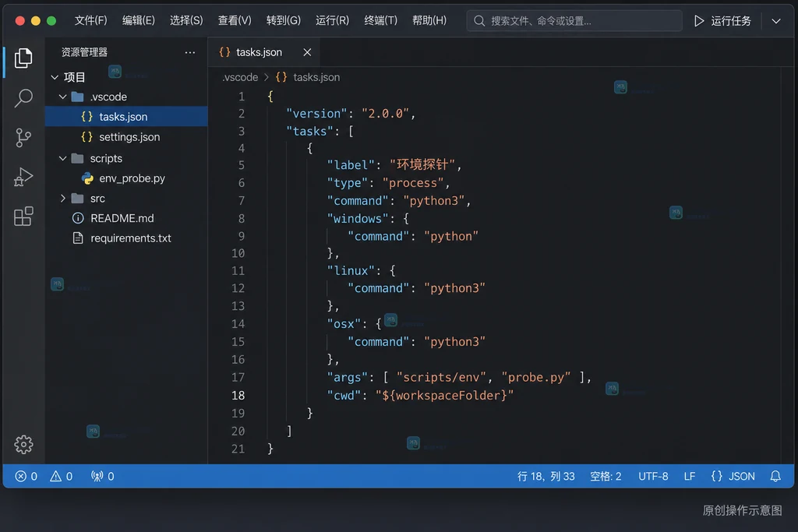Click the "2.0.0" version string
Screen dimensions: 798x532
tap(385, 114)
